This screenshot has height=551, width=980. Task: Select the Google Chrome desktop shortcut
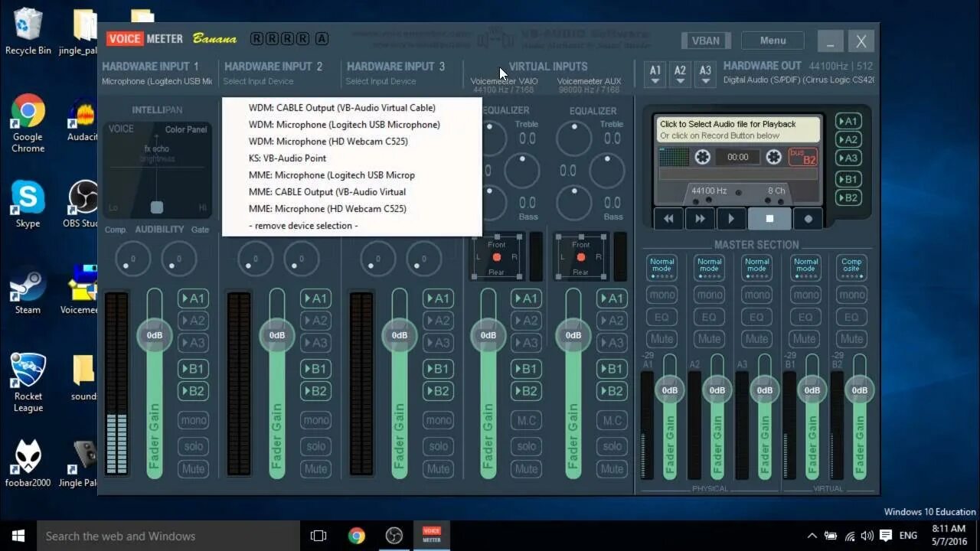[28, 125]
